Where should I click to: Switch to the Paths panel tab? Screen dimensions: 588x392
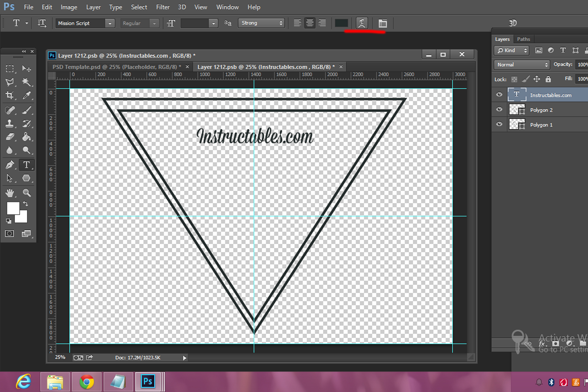(x=523, y=39)
